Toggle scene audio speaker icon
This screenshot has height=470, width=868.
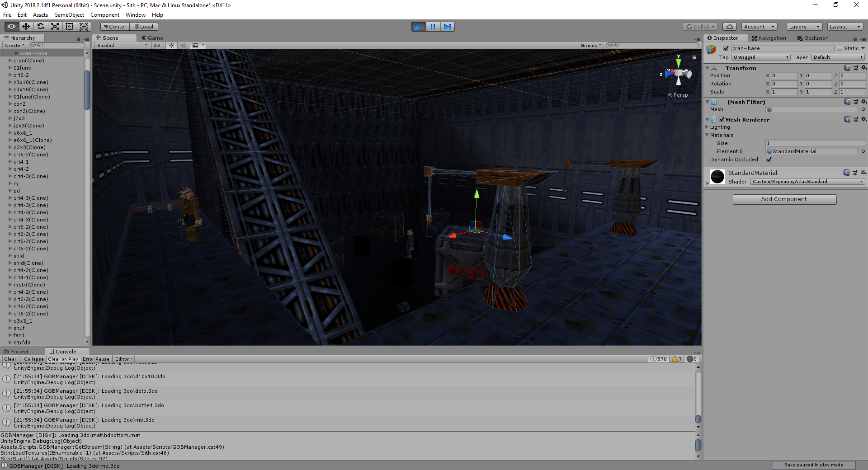[x=183, y=45]
